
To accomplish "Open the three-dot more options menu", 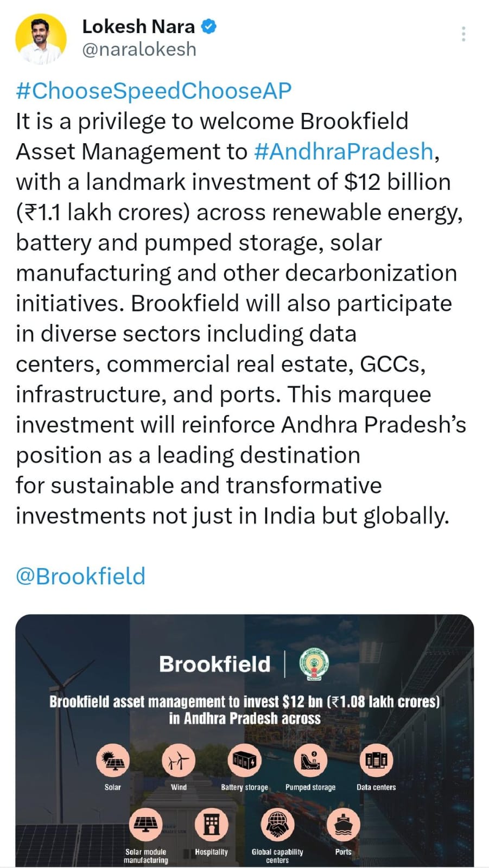I will (463, 34).
